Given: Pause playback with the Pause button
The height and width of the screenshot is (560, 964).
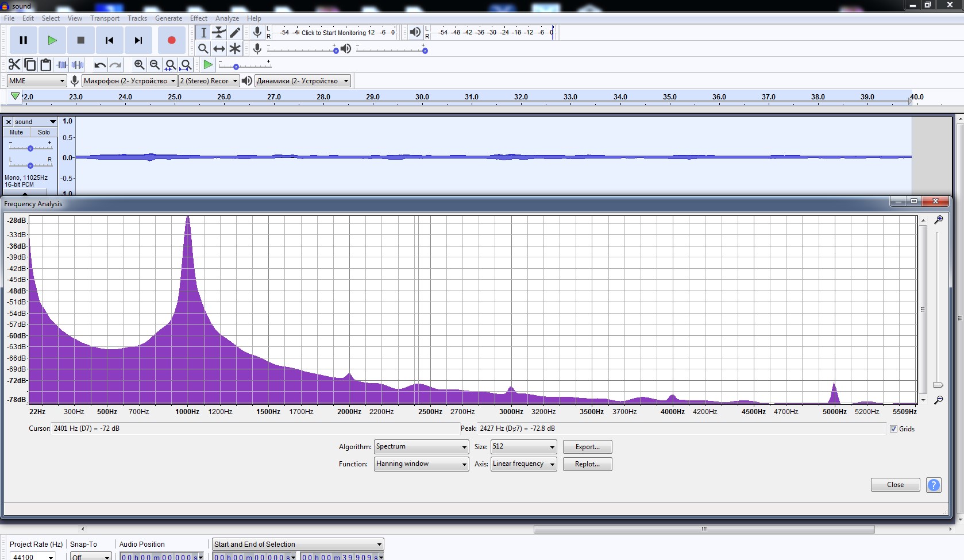Looking at the screenshot, I should 24,40.
